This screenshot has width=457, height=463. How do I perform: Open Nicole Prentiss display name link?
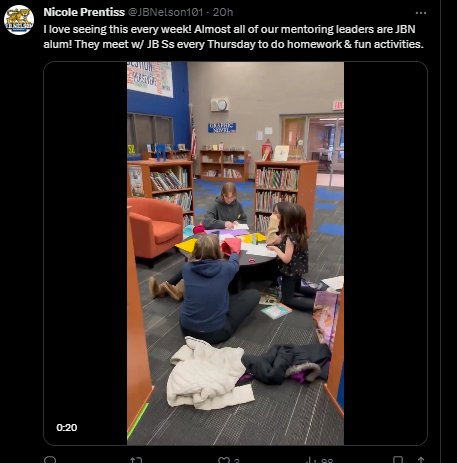(x=84, y=12)
